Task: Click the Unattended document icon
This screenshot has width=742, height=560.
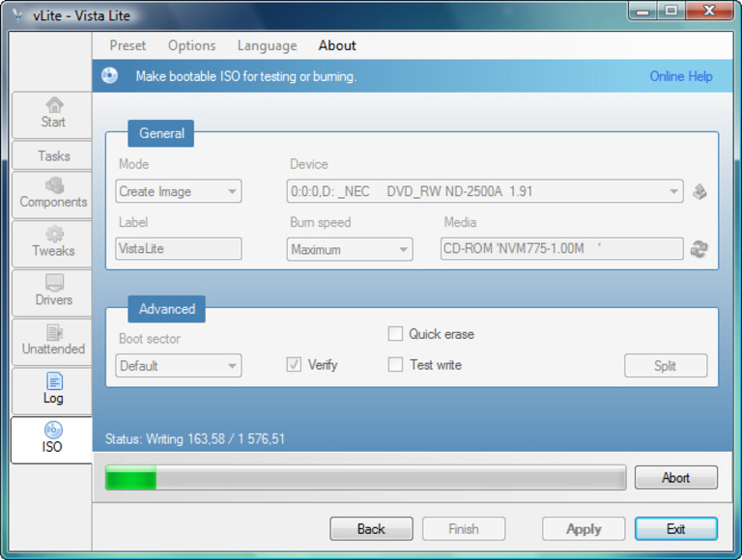Action: 54,332
